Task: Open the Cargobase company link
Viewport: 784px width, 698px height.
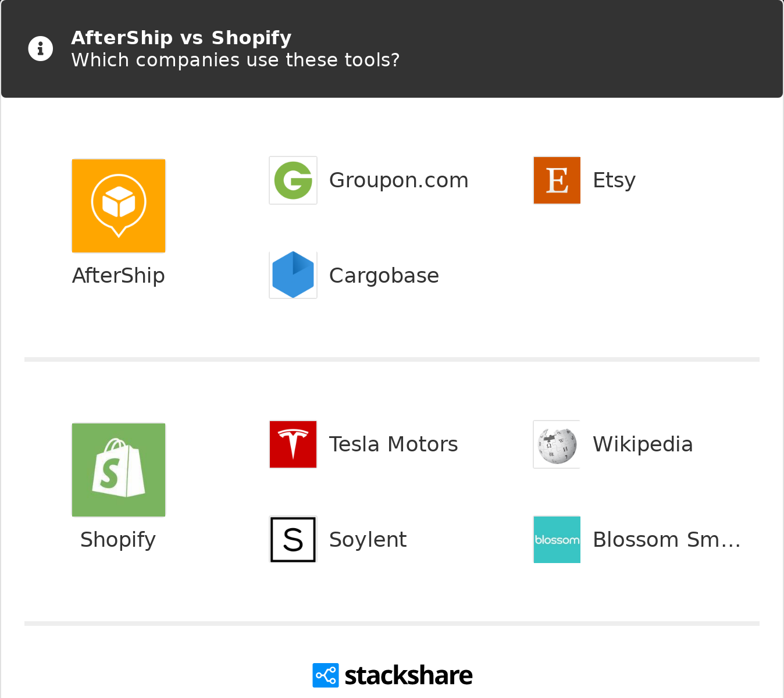Action: coord(384,276)
